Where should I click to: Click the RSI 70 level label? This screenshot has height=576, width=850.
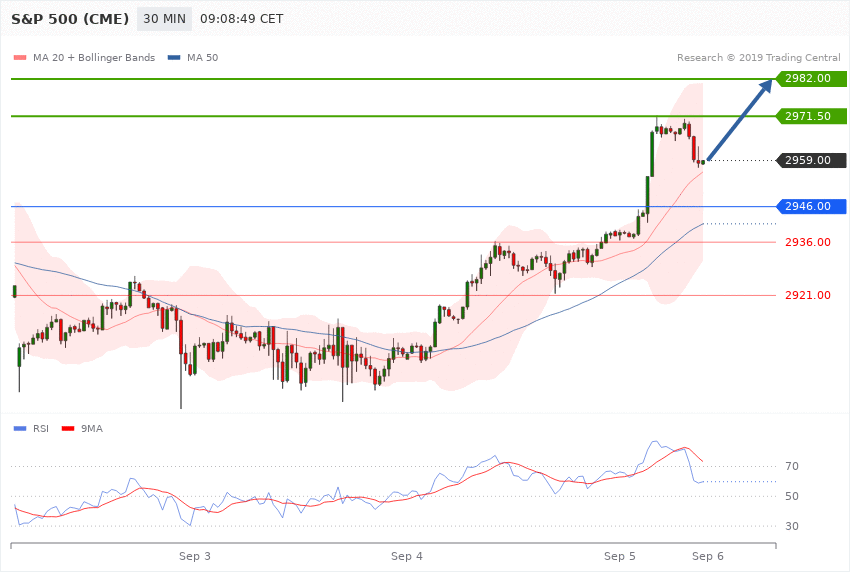coord(792,466)
